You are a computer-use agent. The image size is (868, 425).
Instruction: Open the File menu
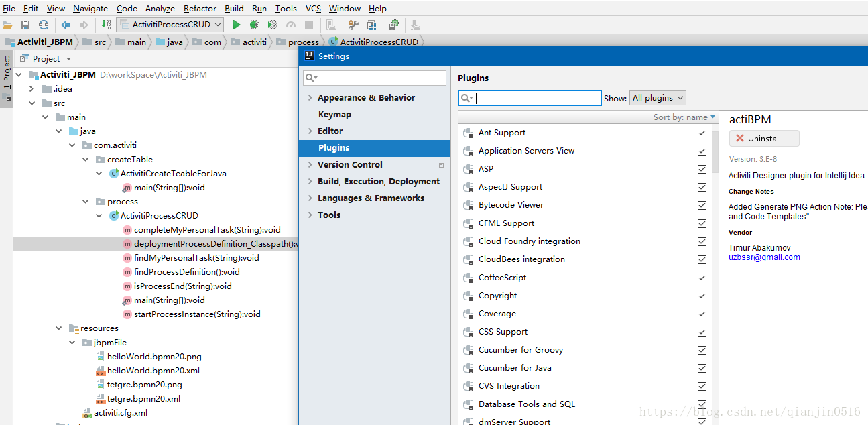coord(9,9)
